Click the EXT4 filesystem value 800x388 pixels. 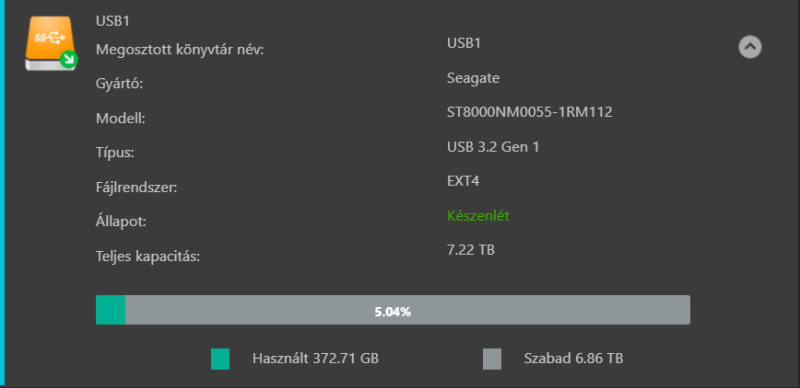[463, 181]
